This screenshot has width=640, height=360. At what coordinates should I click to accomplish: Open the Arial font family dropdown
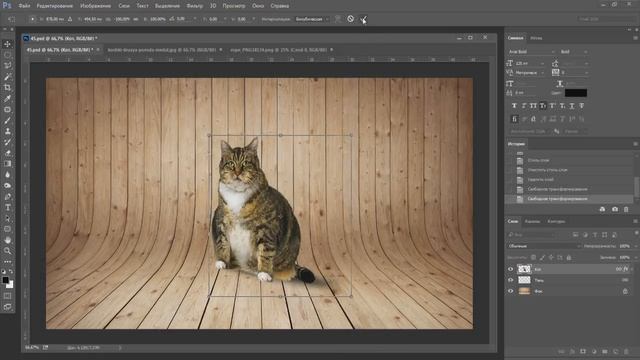tap(531, 52)
